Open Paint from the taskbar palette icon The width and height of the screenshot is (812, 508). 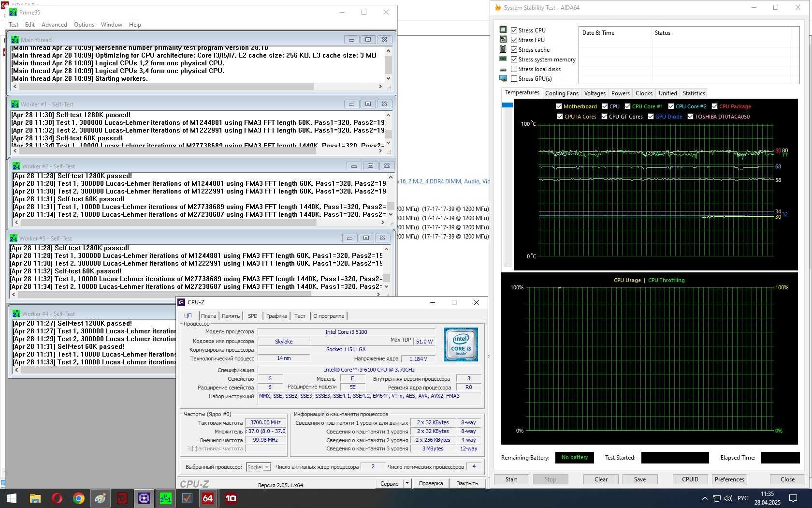pos(100,498)
